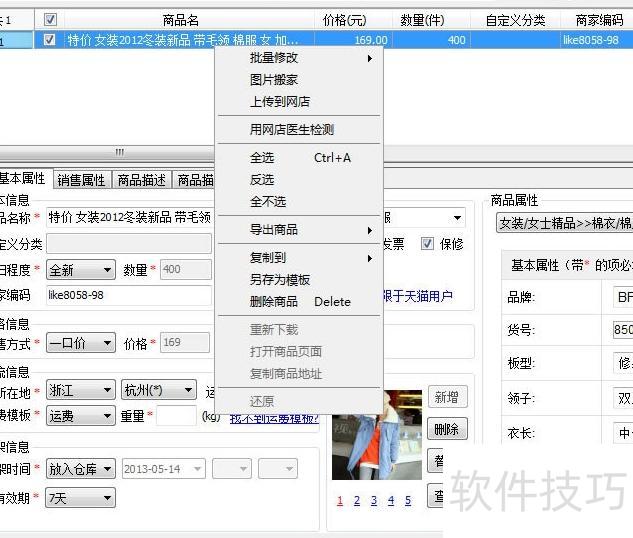Image resolution: width=633 pixels, height=538 pixels.
Task: Expand the 导出商品 submenu arrow
Action: [x=369, y=230]
